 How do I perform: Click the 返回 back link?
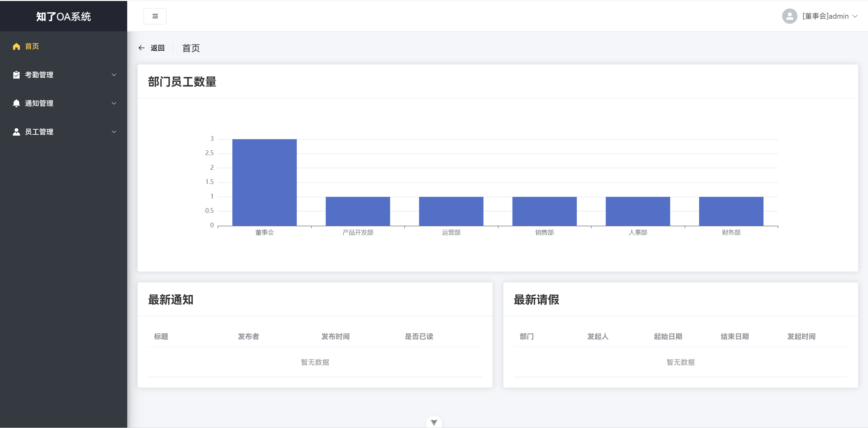[x=157, y=48]
